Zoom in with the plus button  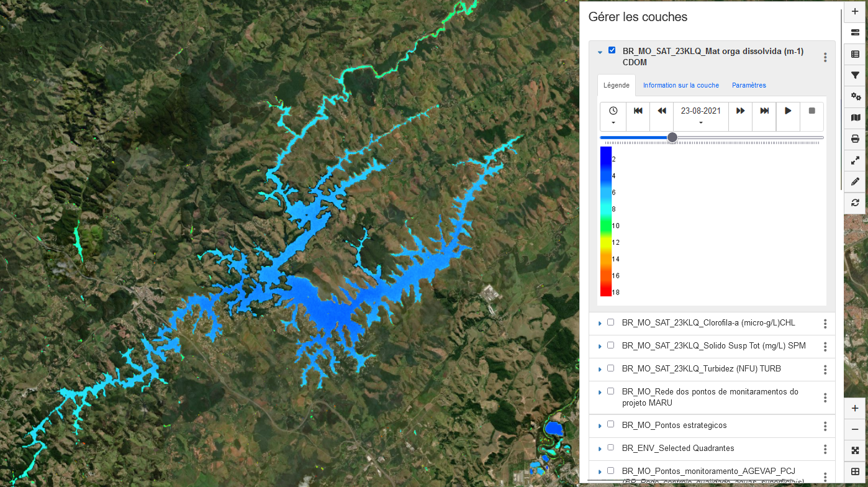[x=855, y=408]
